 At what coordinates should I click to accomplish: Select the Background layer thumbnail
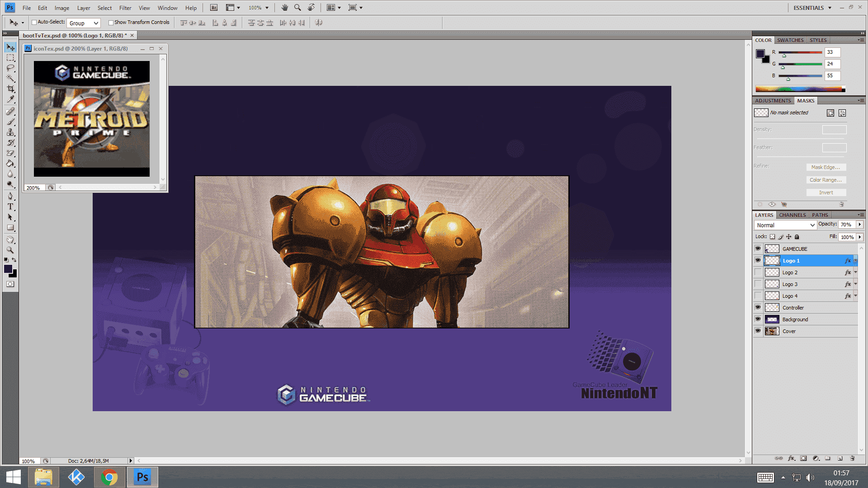click(x=772, y=319)
